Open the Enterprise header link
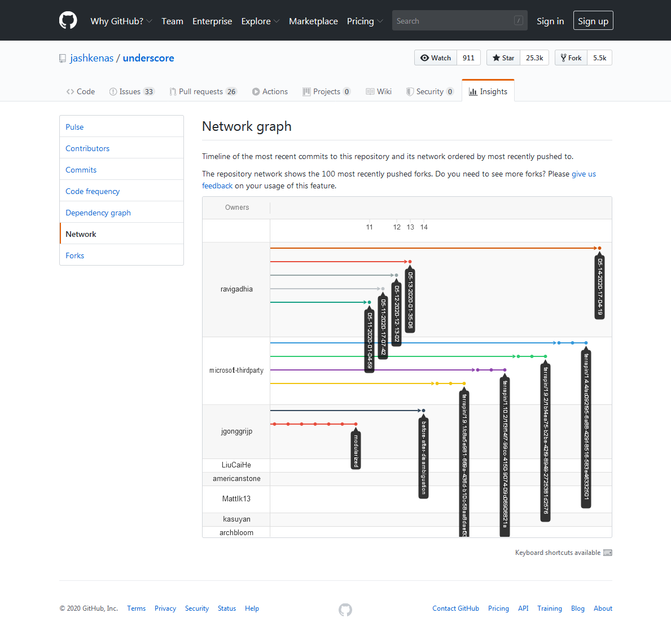The image size is (671, 644). tap(212, 21)
